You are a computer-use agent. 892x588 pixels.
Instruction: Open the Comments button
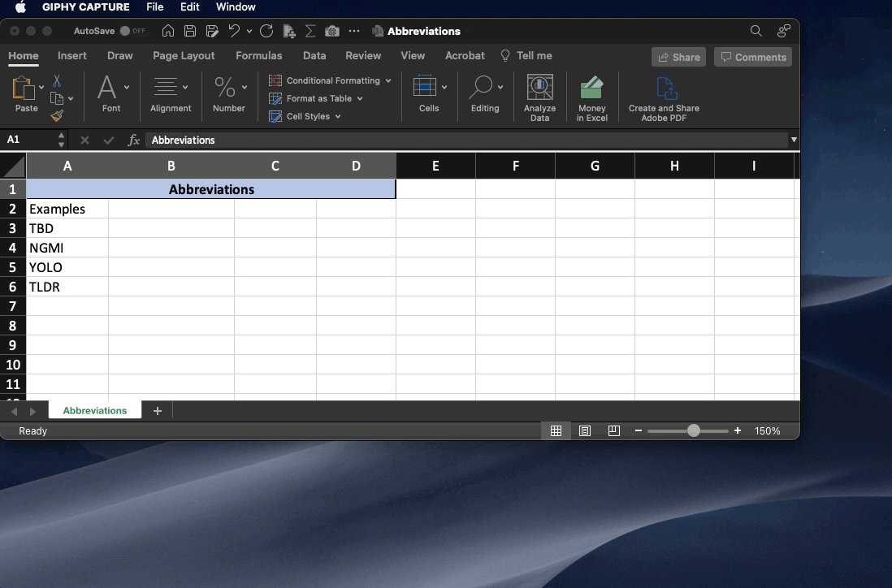tap(753, 57)
